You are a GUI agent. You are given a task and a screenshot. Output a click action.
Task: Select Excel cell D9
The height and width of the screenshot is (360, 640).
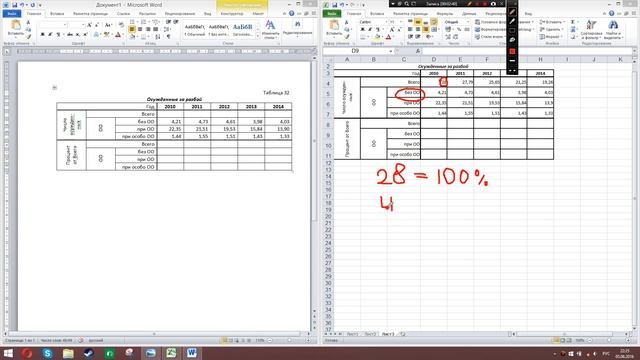pos(433,134)
